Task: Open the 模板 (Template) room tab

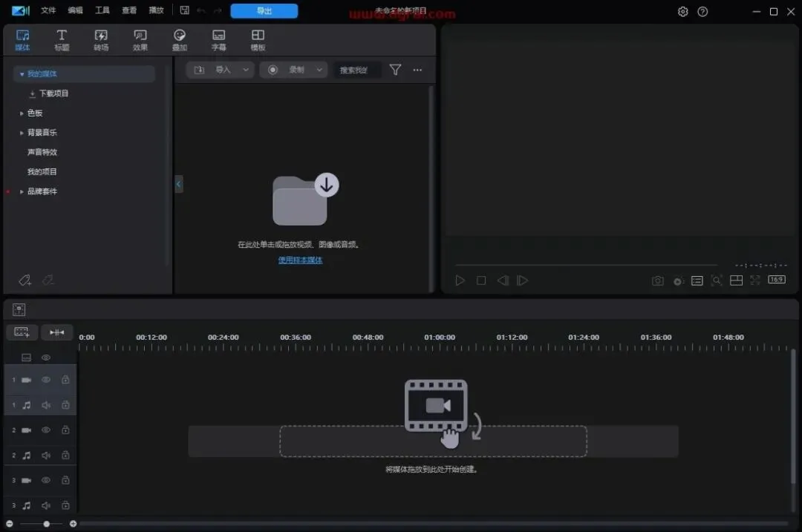Action: click(x=258, y=40)
